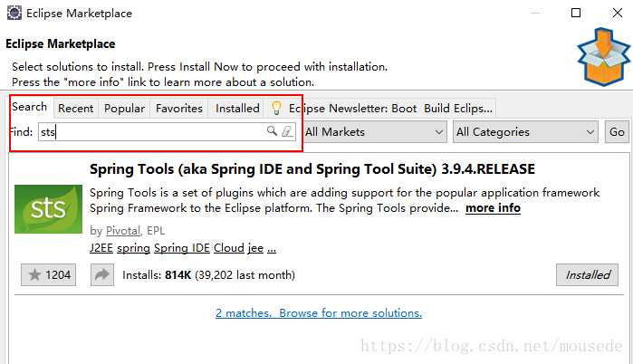Click the star favorite button showing 1204
The height and width of the screenshot is (364, 633).
pyautogui.click(x=48, y=275)
